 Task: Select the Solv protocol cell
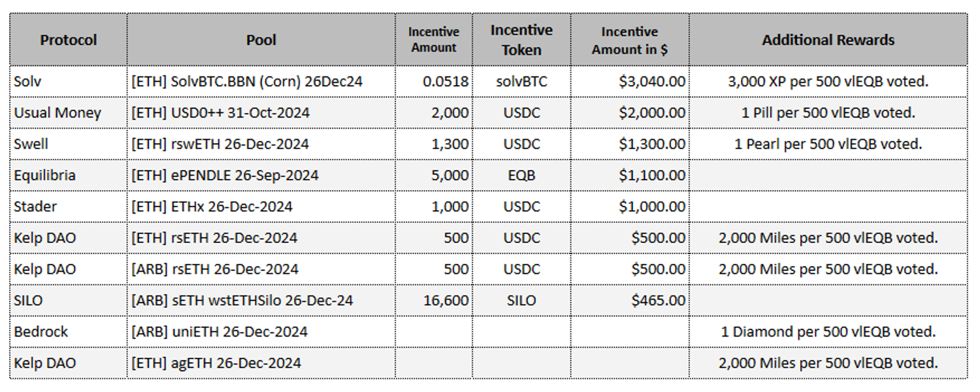point(68,82)
